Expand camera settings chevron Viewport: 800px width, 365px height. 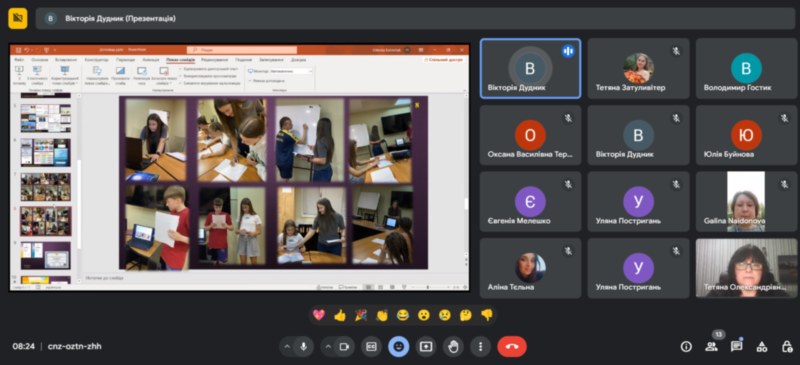coord(328,347)
